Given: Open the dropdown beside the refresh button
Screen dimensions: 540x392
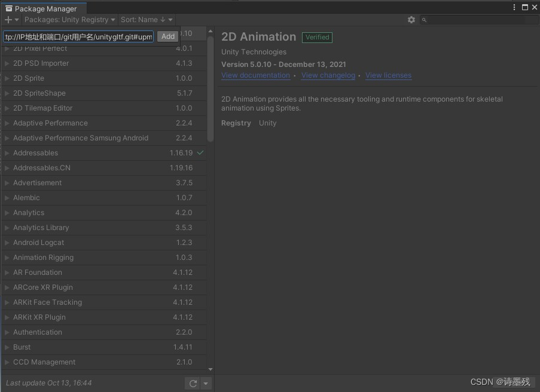Looking at the screenshot, I should click(x=206, y=383).
